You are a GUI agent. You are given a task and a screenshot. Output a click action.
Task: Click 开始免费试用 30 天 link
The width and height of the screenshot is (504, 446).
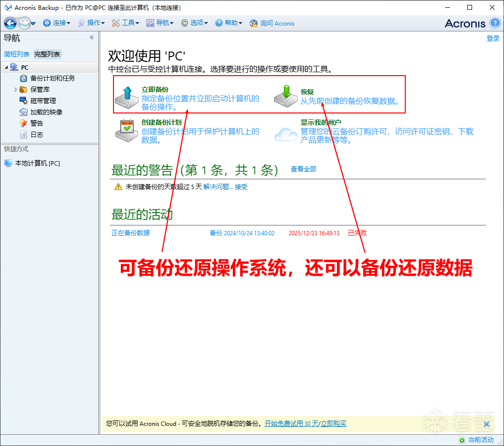coord(291,423)
